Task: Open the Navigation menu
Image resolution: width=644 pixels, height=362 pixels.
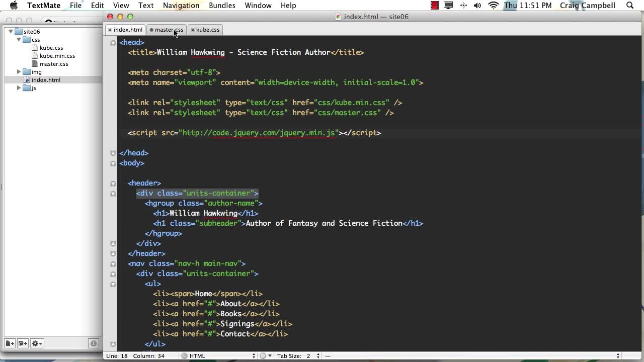Action: click(181, 6)
